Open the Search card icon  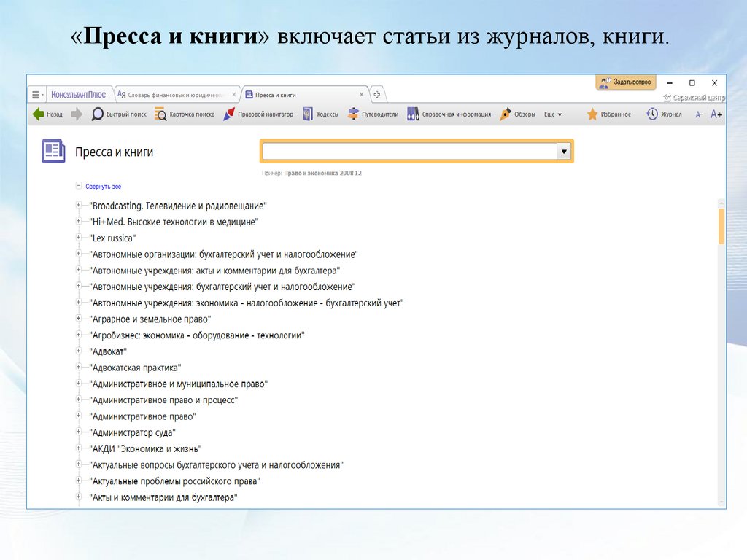pyautogui.click(x=160, y=114)
